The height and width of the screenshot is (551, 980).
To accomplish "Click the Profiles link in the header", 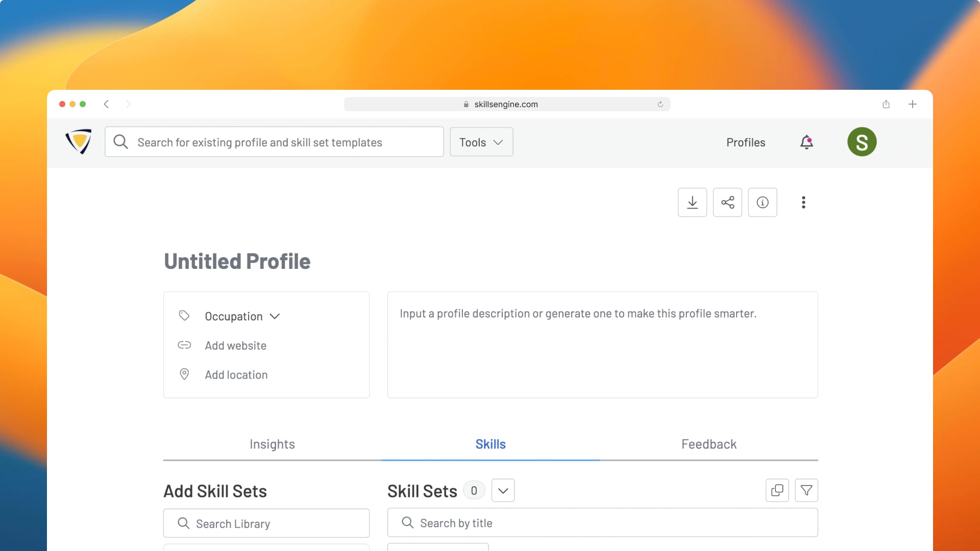I will tap(745, 142).
